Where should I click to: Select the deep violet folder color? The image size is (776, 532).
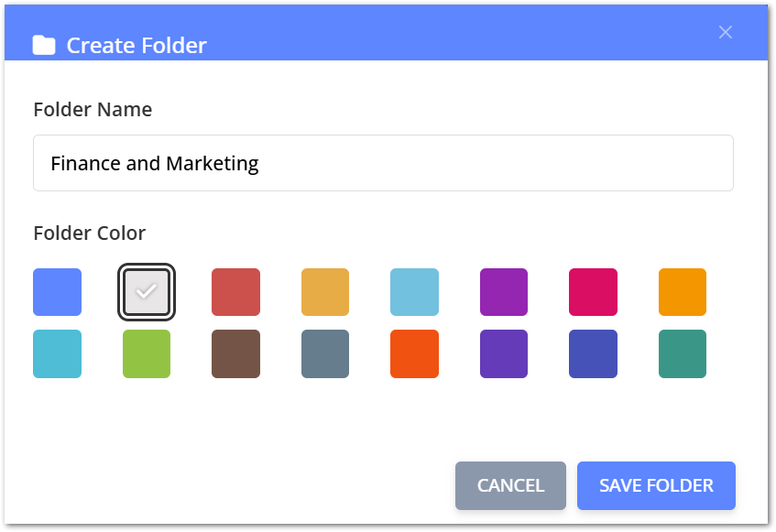coord(504,354)
